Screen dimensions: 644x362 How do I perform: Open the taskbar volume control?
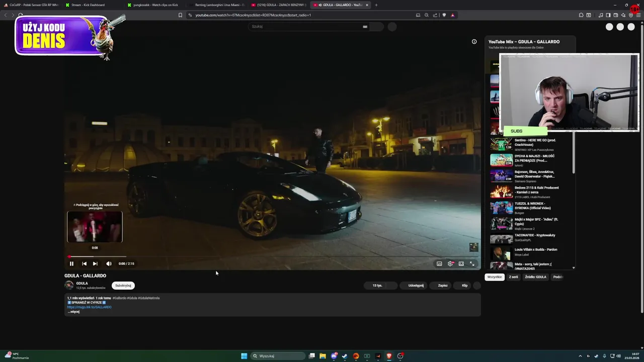618,356
